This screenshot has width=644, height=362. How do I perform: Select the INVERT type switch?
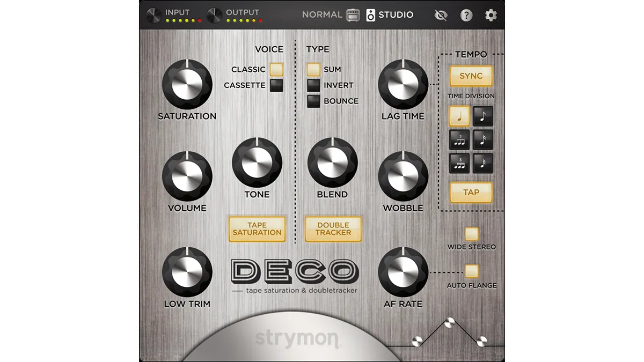[313, 85]
